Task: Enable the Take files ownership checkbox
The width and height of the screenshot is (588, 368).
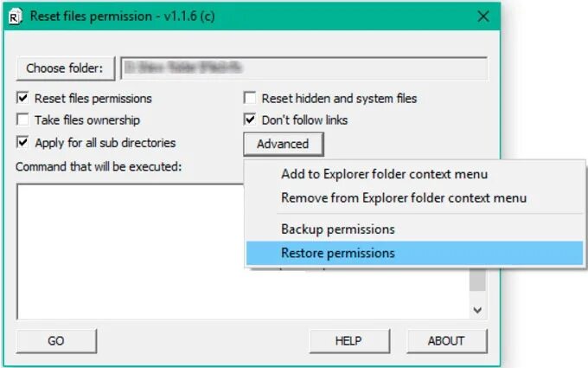Action: [x=22, y=120]
